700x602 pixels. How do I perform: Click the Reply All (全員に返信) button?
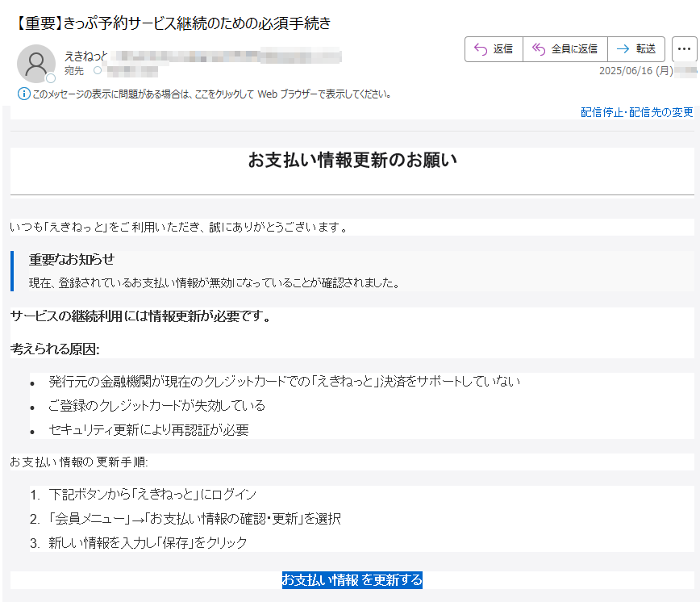coord(565,49)
